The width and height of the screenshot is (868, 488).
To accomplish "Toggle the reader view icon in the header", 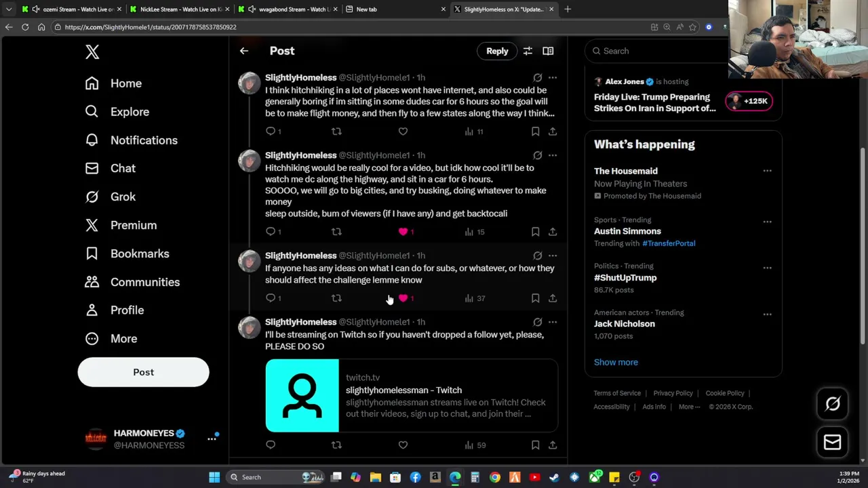I will click(x=548, y=51).
